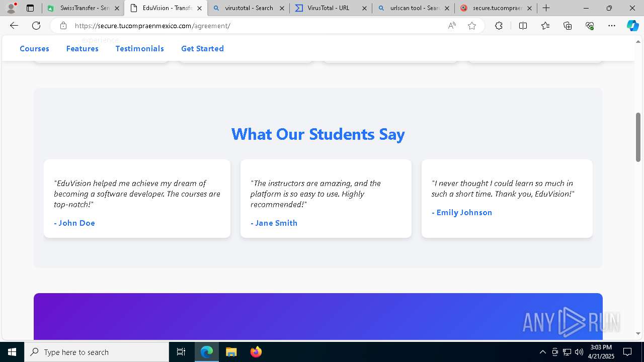The height and width of the screenshot is (362, 644).
Task: Jump to Testimonials section link
Action: point(140,49)
